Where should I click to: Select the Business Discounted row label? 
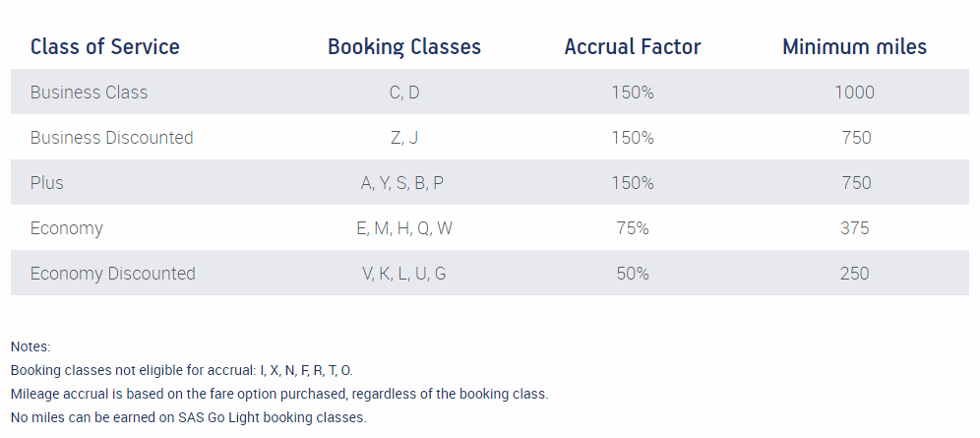click(112, 138)
